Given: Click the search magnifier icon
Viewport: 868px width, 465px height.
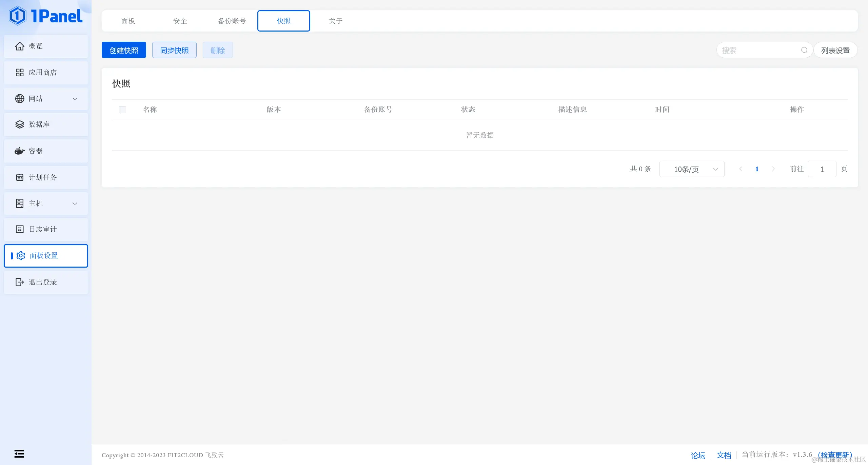Looking at the screenshot, I should (804, 50).
